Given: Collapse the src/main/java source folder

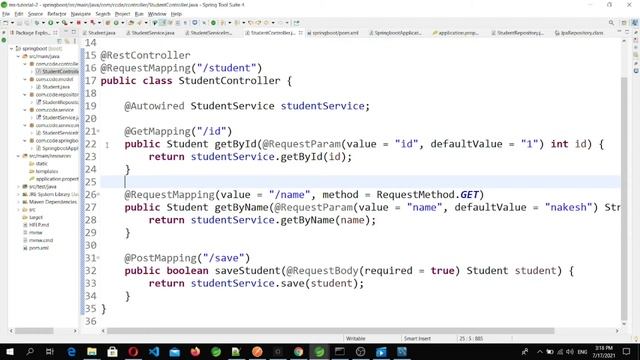Looking at the screenshot, I should coord(18,56).
